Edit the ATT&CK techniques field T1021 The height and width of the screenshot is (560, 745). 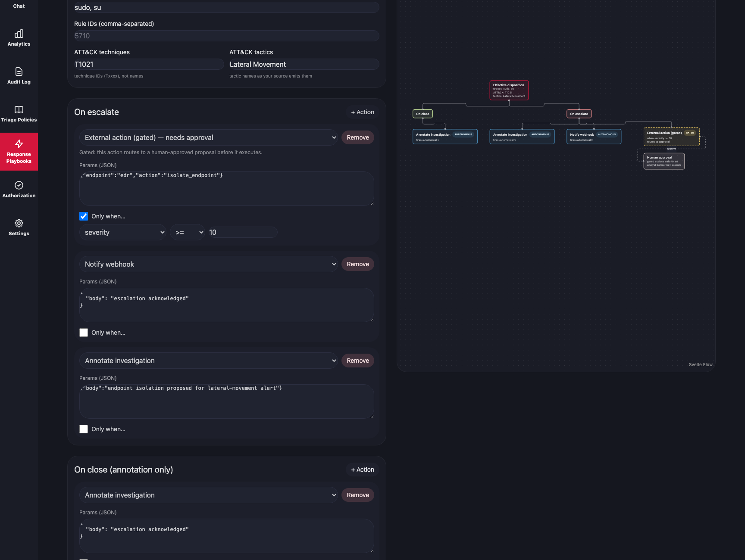(149, 64)
